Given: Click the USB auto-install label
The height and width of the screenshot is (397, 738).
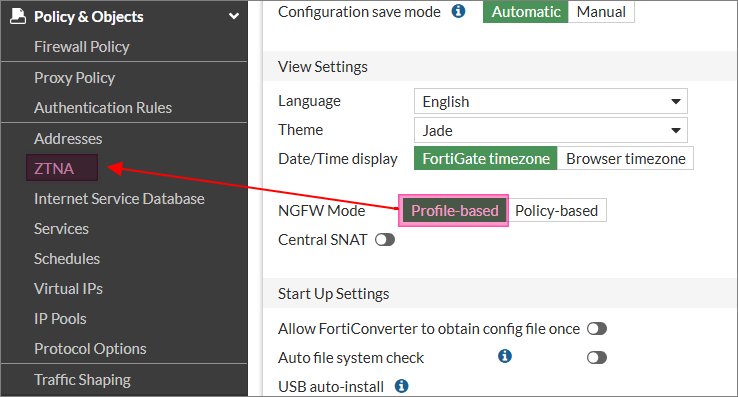Looking at the screenshot, I should pos(331,387).
